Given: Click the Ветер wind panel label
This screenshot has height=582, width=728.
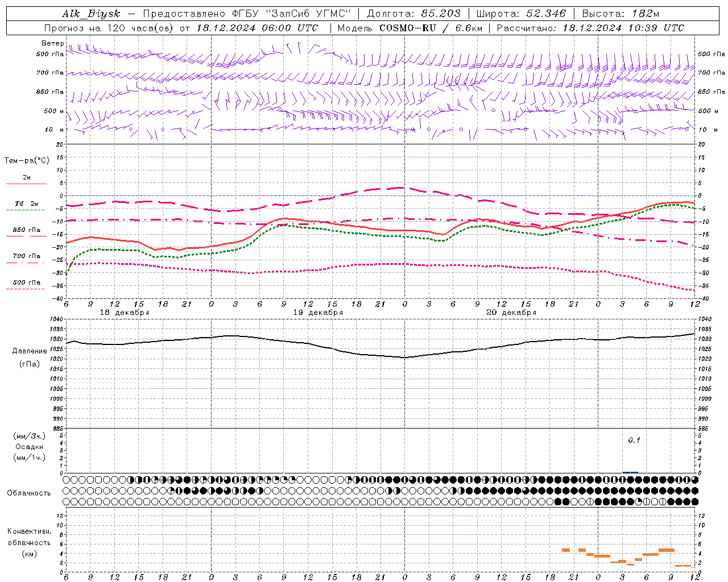Looking at the screenshot, I should pyautogui.click(x=52, y=43).
